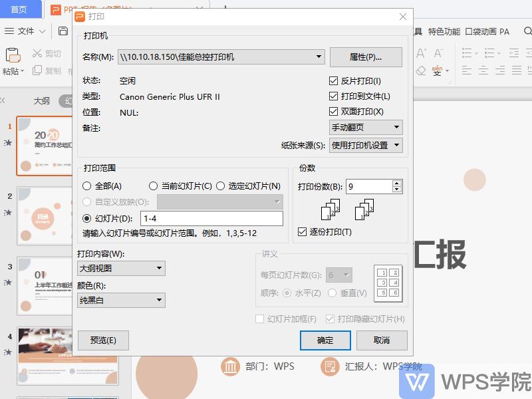The height and width of the screenshot is (399, 532).
Task: Click the Save icon next to File menu
Action: 65,31
